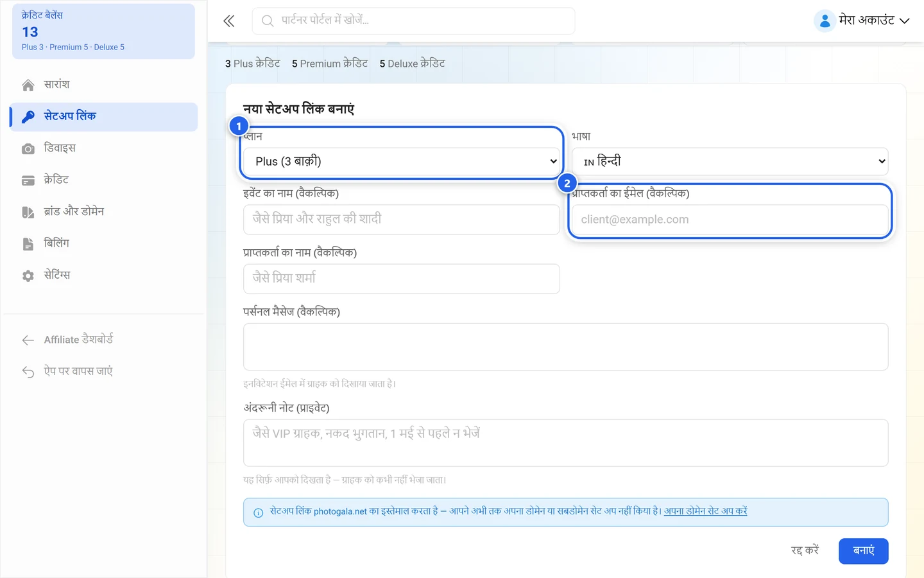The width and height of the screenshot is (924, 578).
Task: Expand the मेरा अकाउंट menu
Action: 862,21
